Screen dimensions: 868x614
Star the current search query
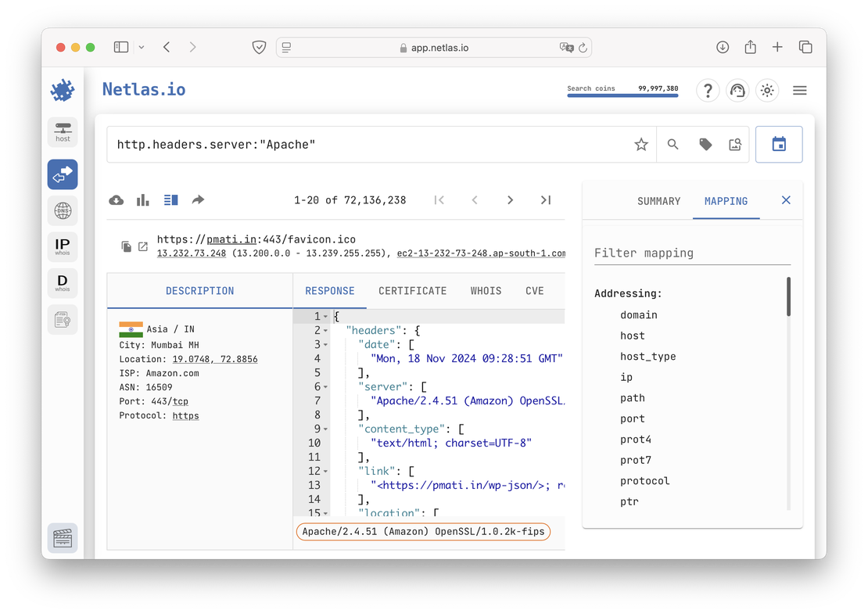pos(640,144)
